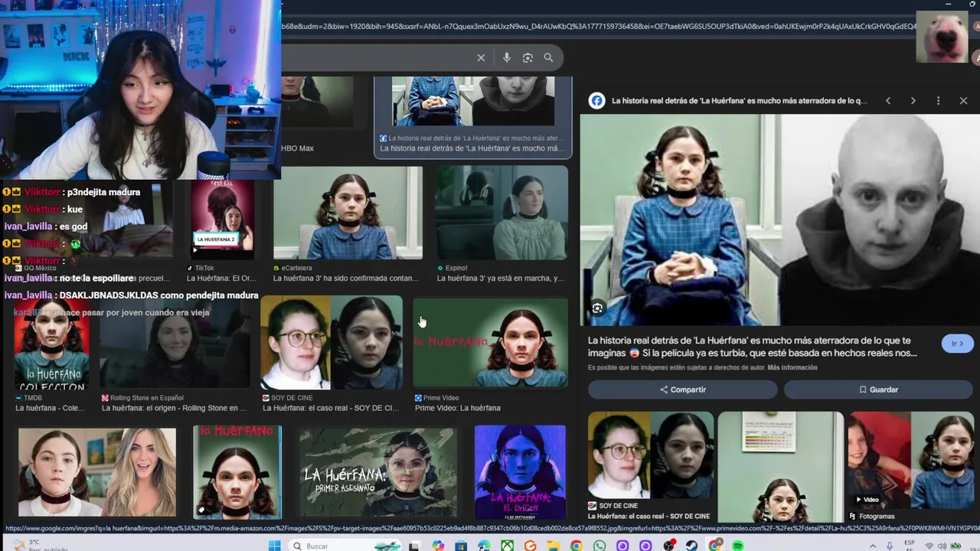Click the Guardar button
Image resolution: width=980 pixels, height=551 pixels.
[878, 390]
